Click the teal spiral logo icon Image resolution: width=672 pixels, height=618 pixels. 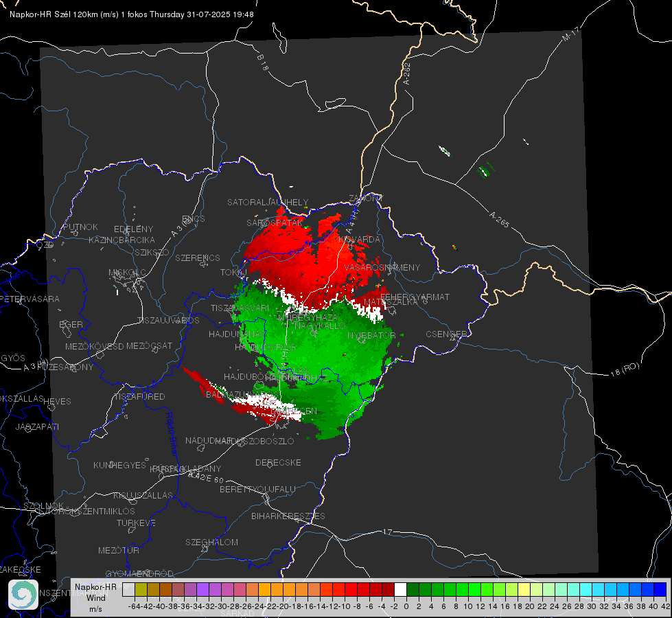[x=23, y=595]
